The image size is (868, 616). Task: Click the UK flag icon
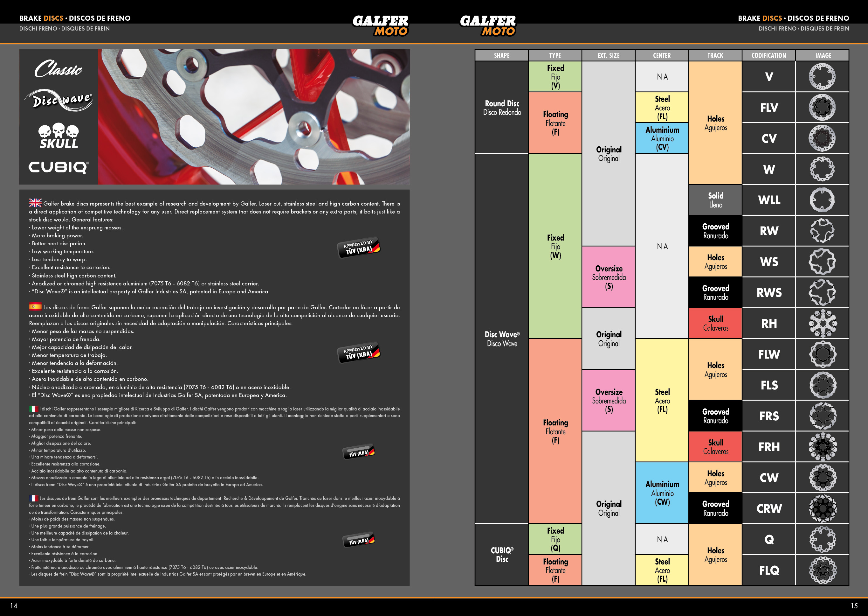(35, 203)
